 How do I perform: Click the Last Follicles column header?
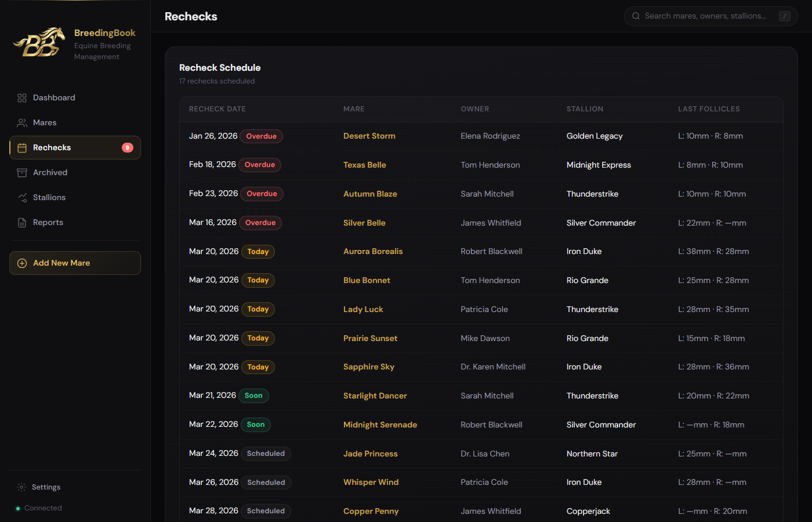[709, 109]
